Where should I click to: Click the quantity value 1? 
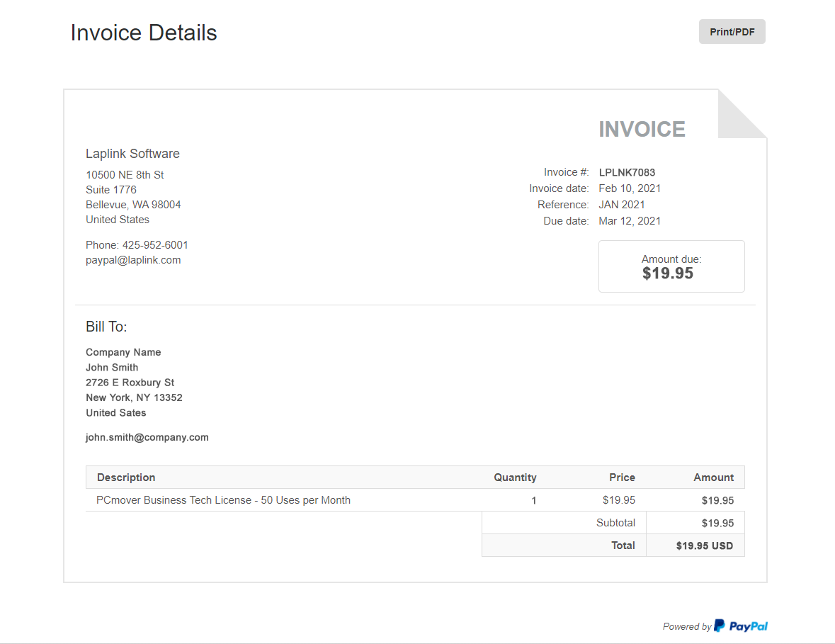pos(533,501)
